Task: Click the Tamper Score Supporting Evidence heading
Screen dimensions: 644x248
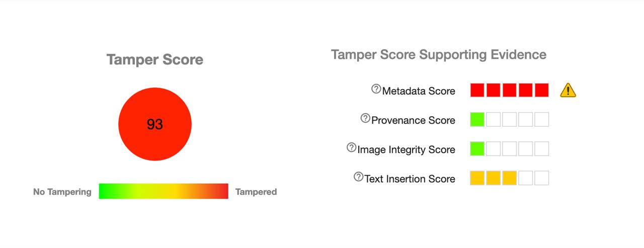Action: [439, 54]
